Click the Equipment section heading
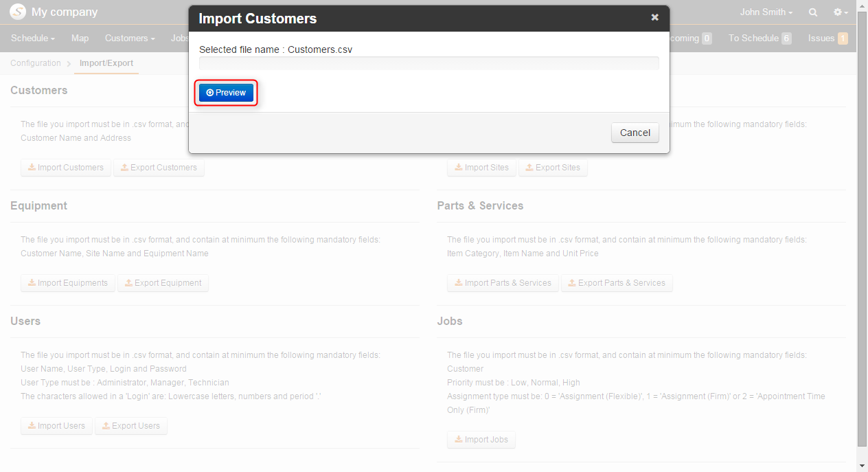 pyautogui.click(x=38, y=206)
